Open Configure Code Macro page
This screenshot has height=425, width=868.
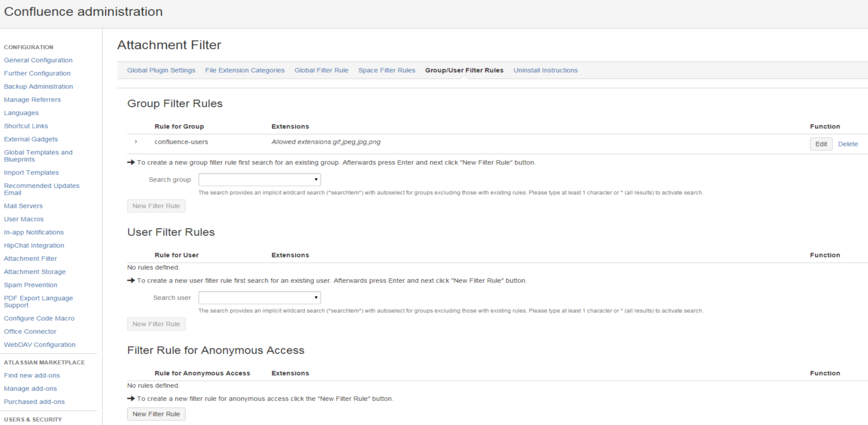(39, 318)
